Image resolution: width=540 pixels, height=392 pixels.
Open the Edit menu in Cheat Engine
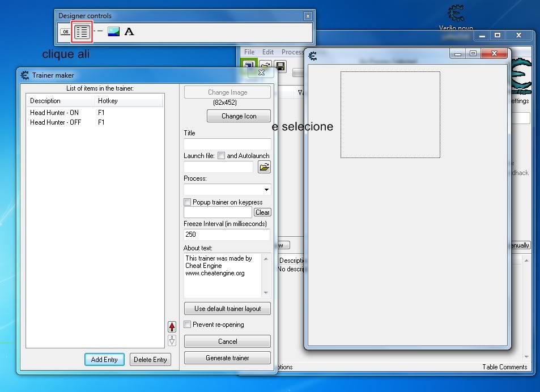pos(268,52)
